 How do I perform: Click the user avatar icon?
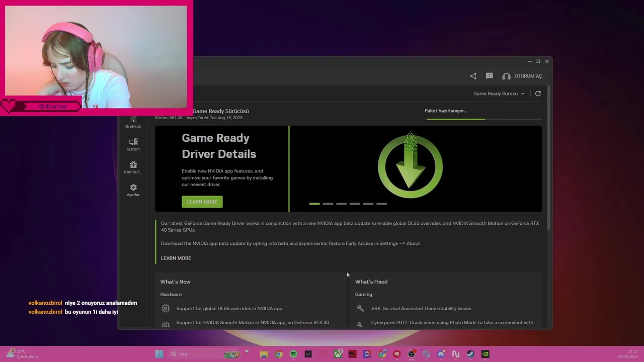506,76
